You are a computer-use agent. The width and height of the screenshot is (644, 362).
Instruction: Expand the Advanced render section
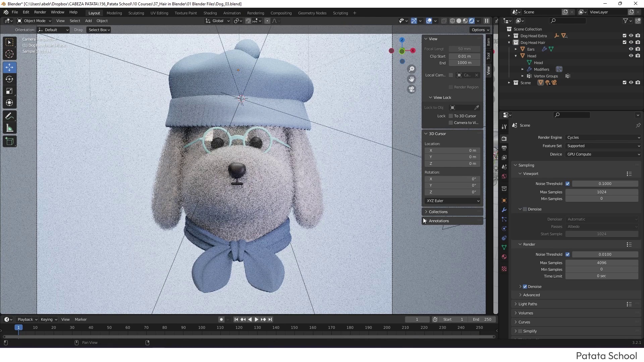click(x=531, y=295)
